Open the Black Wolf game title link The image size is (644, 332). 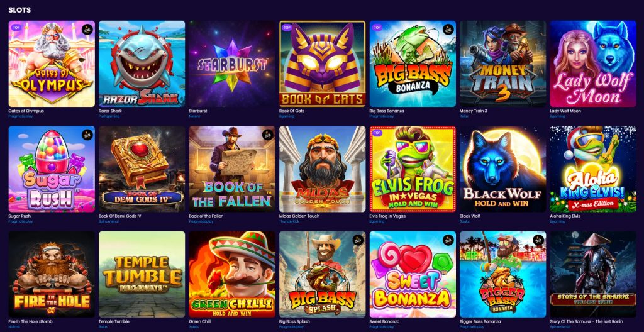tap(468, 216)
